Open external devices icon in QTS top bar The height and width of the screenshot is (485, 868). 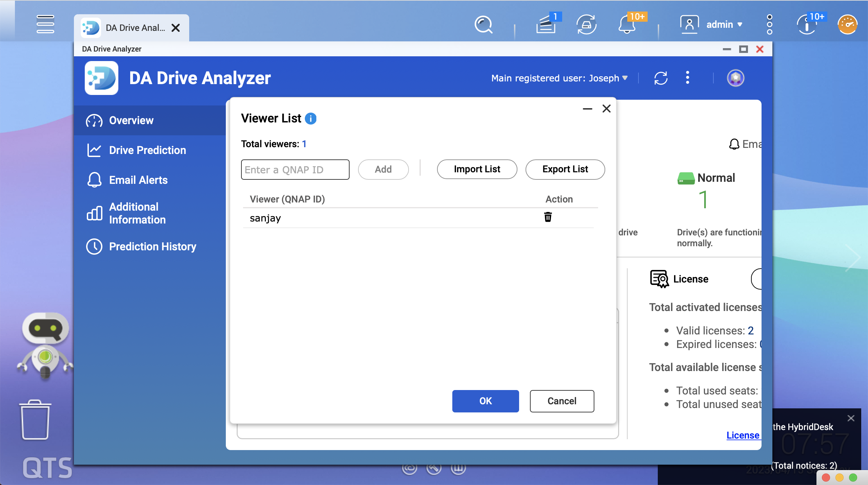(586, 24)
